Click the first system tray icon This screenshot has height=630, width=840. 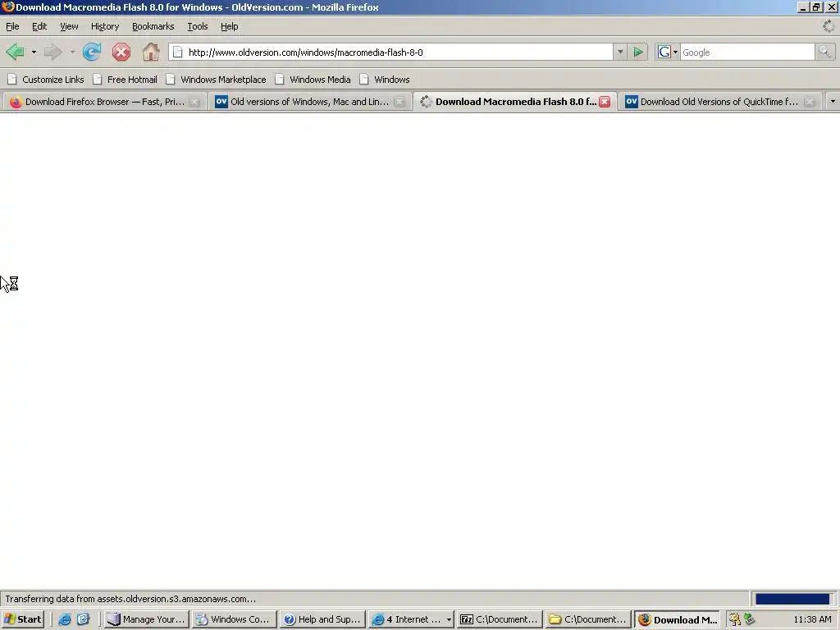click(735, 619)
